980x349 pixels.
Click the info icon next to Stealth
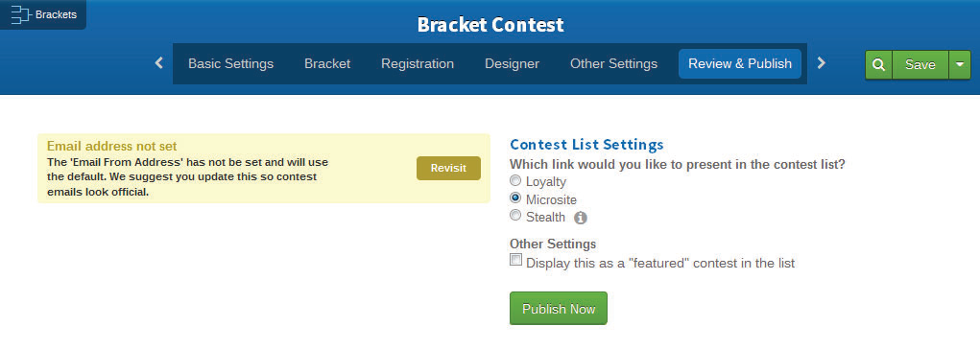tap(581, 218)
